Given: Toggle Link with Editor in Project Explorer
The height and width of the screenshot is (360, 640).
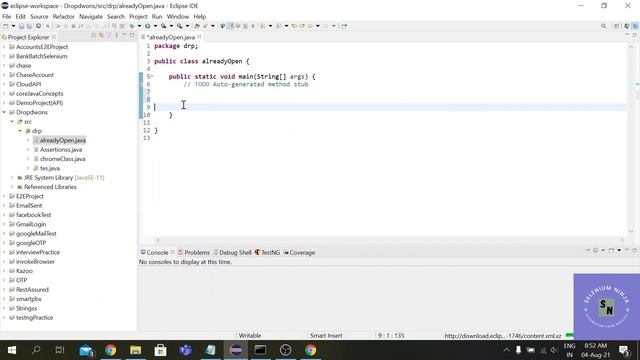Looking at the screenshot, I should 101,36.
